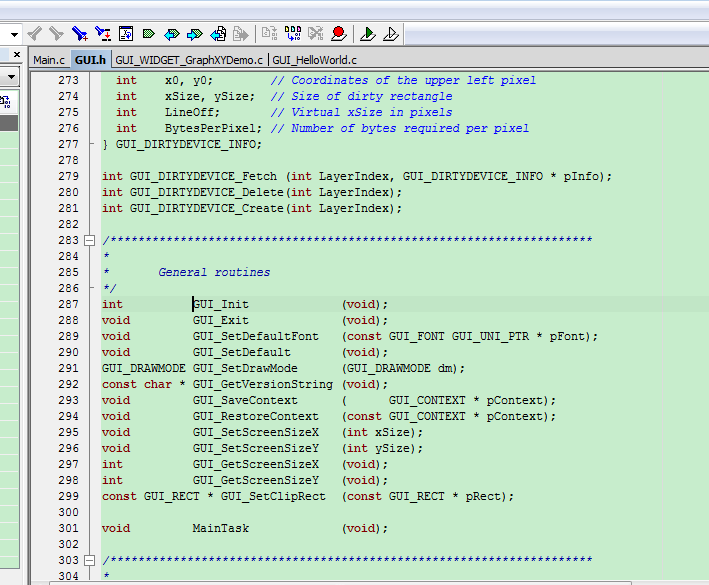The height and width of the screenshot is (585, 709).
Task: Open the Replace tool icon
Action: [x=103, y=34]
